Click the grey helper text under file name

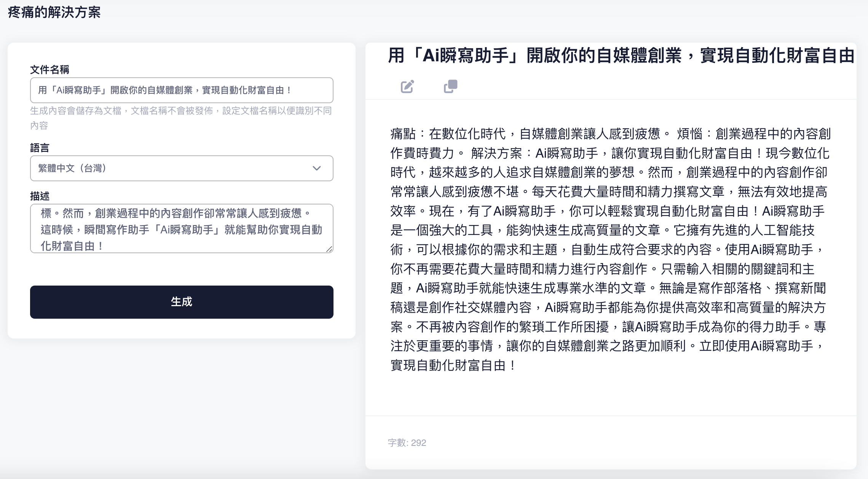(x=181, y=111)
